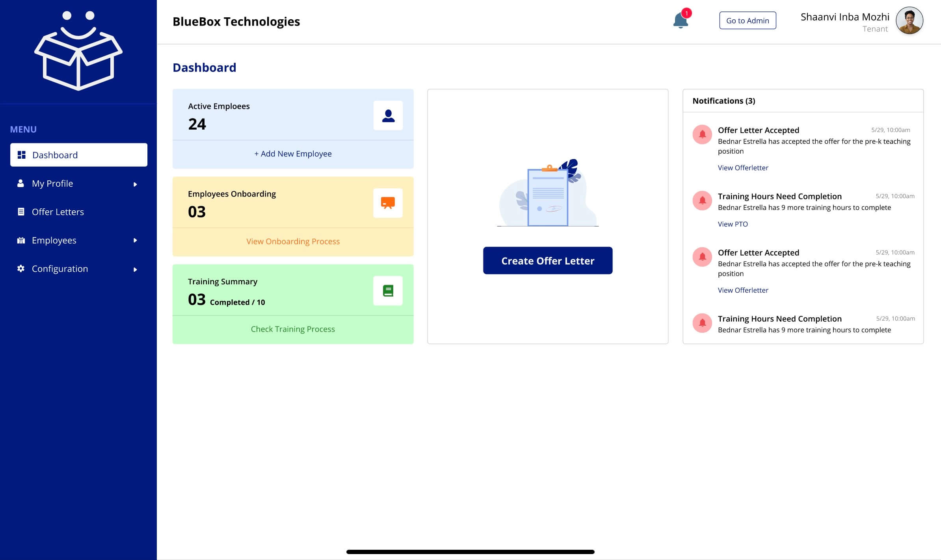Click the first Offer Letter Accepted bell icon
The width and height of the screenshot is (941, 560).
coord(702,135)
